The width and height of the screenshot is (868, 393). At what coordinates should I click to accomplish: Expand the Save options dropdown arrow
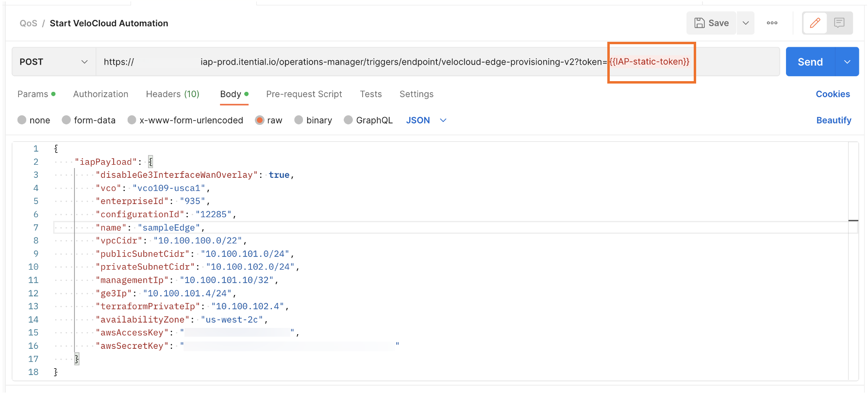pos(746,23)
